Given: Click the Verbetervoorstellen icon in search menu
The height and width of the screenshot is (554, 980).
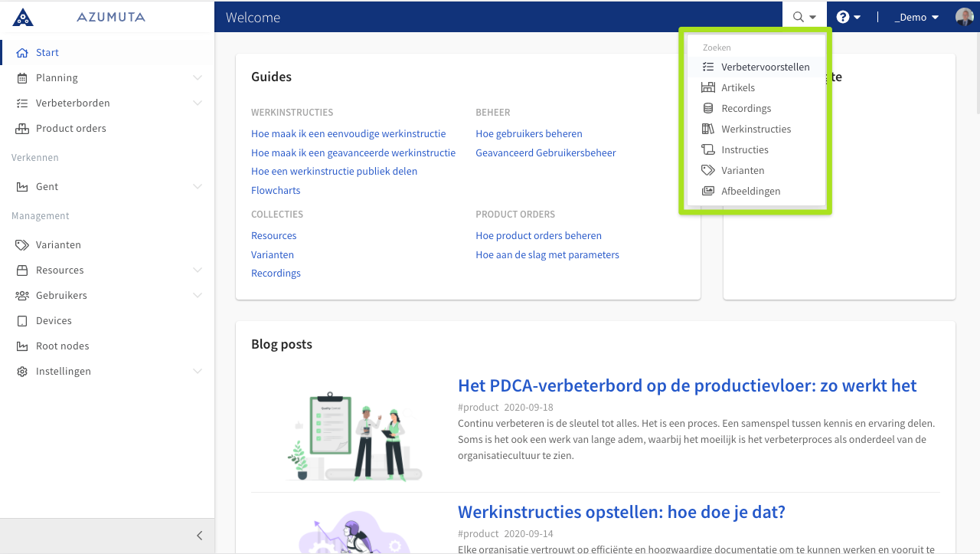Looking at the screenshot, I should tap(708, 67).
